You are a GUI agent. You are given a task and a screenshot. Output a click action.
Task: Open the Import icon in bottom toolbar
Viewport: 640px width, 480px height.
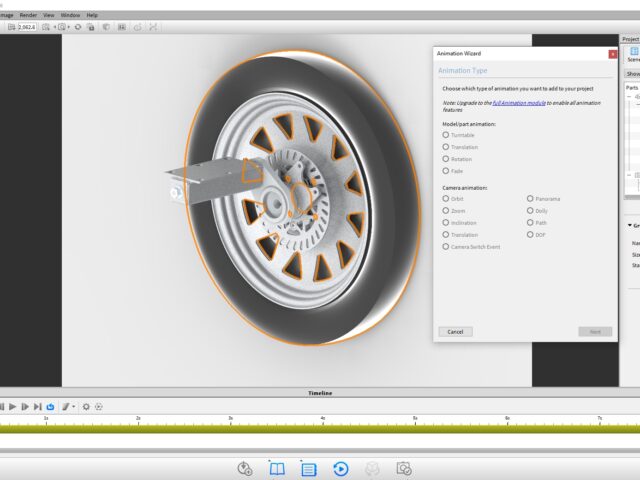pyautogui.click(x=244, y=469)
